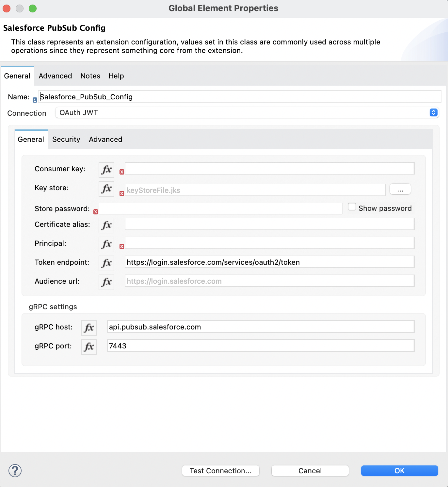Viewport: 448px width, 487px height.
Task: Click the fx icon for Certificate alias
Action: click(x=106, y=225)
